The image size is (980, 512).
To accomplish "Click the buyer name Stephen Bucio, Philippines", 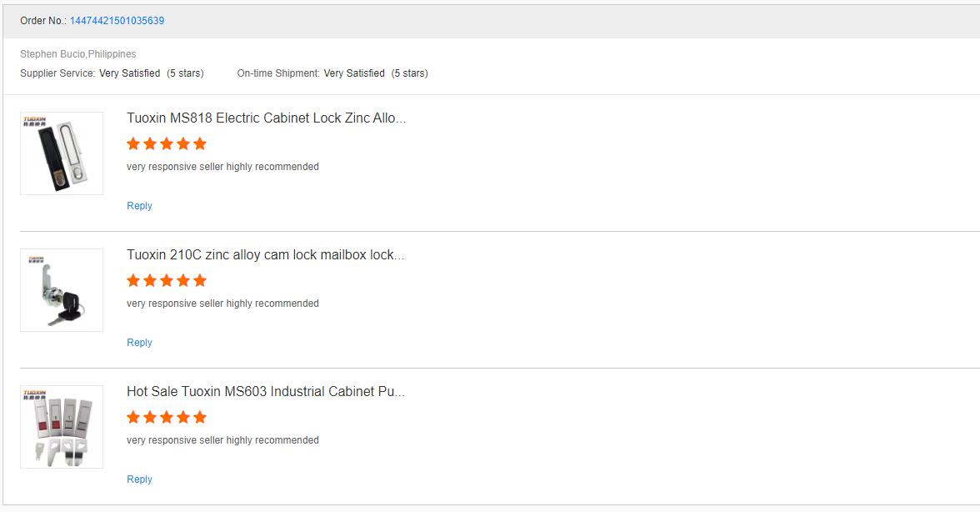I will tap(78, 54).
